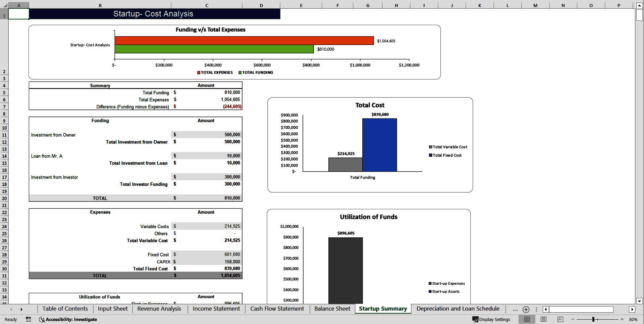Switch to the Balance Sheet tab
The image size is (644, 324).
click(332, 309)
